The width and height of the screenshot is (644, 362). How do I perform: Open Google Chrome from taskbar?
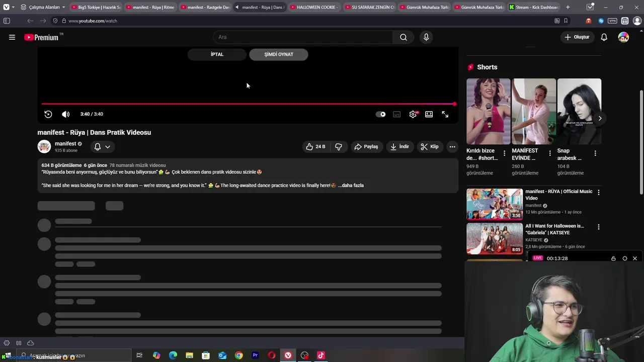pyautogui.click(x=238, y=355)
